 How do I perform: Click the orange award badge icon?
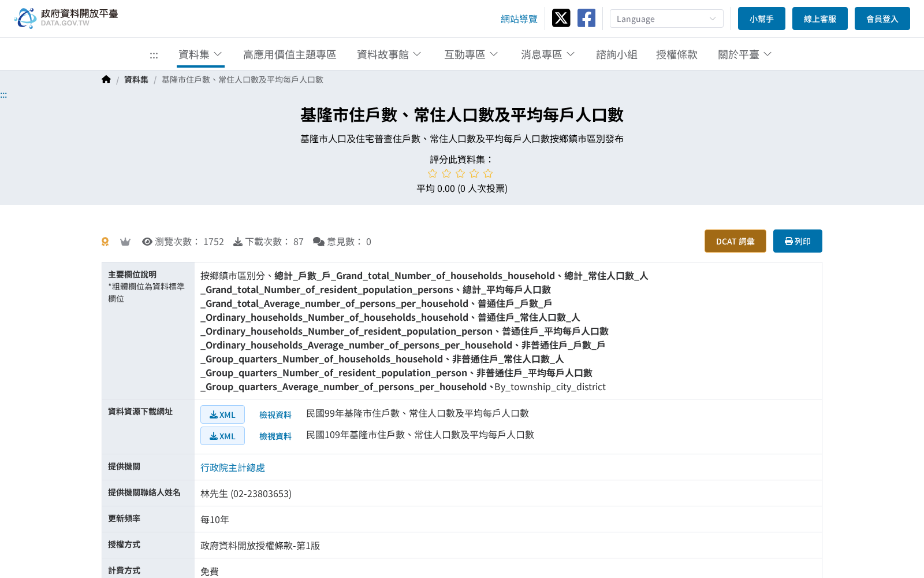(x=105, y=242)
